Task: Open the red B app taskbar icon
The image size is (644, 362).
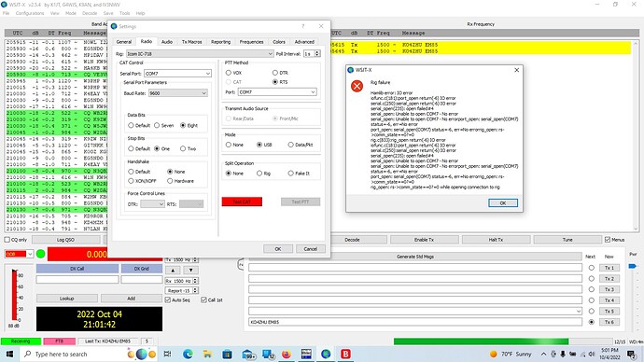Action: pos(345,354)
